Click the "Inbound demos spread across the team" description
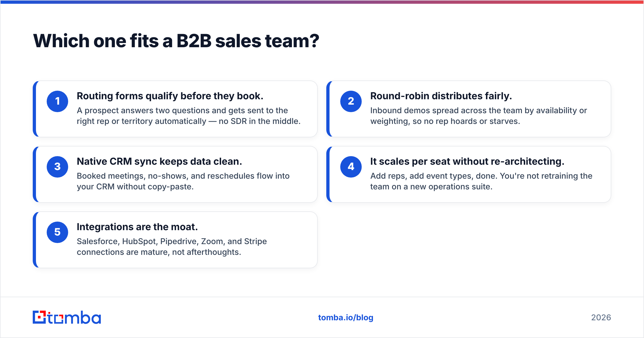The width and height of the screenshot is (644, 338). 479,116
